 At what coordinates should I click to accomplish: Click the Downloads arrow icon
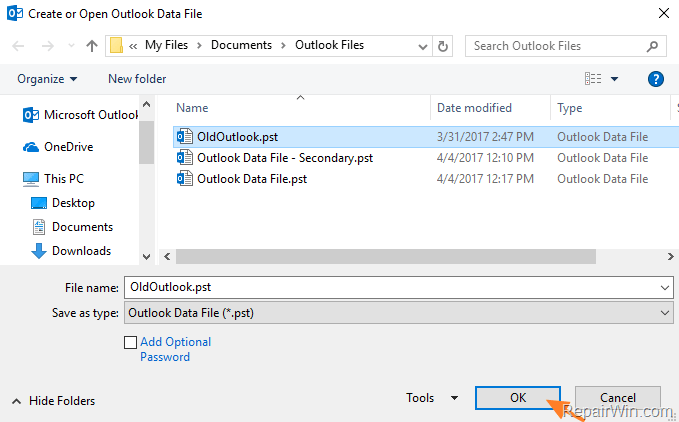[x=39, y=251]
